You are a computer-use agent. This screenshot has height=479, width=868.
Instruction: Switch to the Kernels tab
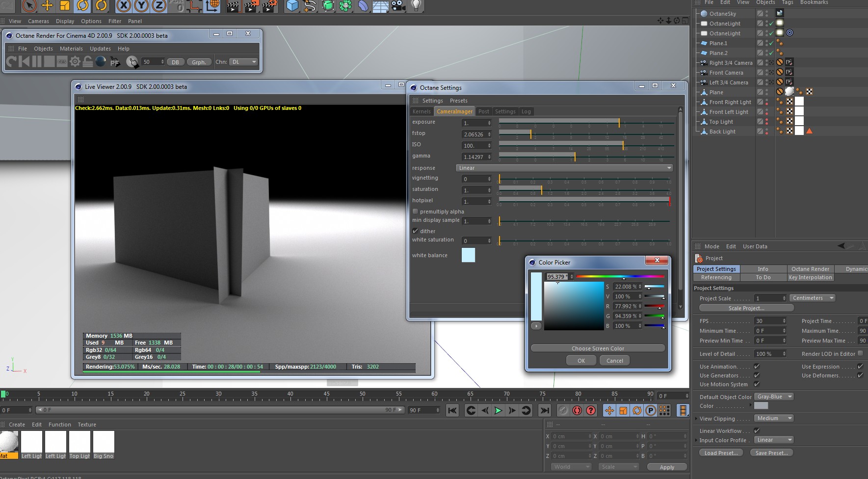tap(421, 111)
